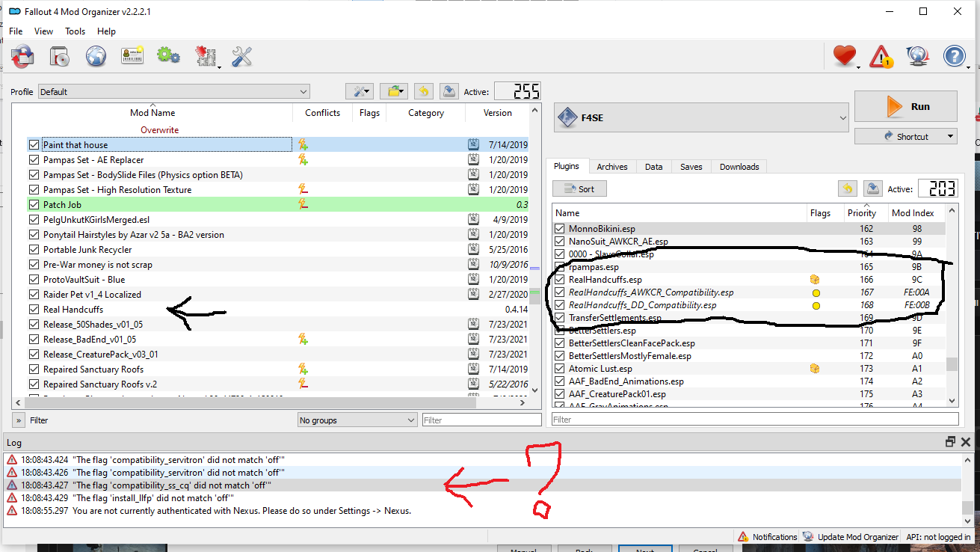980x552 pixels.
Task: Toggle the Patch Job mod checkbox
Action: pyautogui.click(x=34, y=205)
